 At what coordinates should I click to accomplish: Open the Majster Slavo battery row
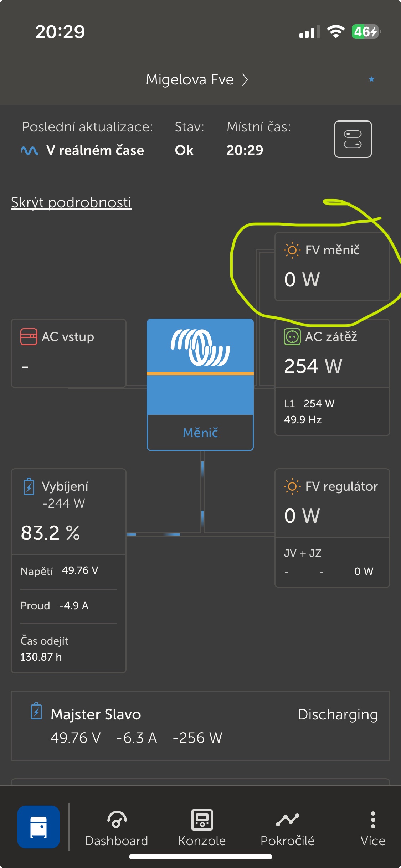(200, 726)
